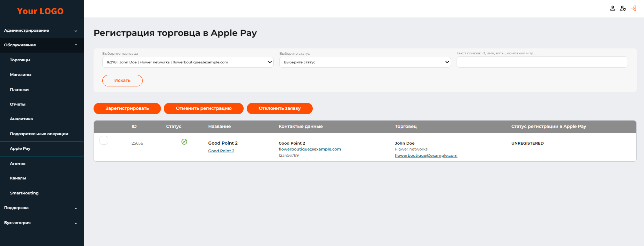The width and height of the screenshot is (644, 246).
Task: Open the status selection dropdown
Action: 365,62
